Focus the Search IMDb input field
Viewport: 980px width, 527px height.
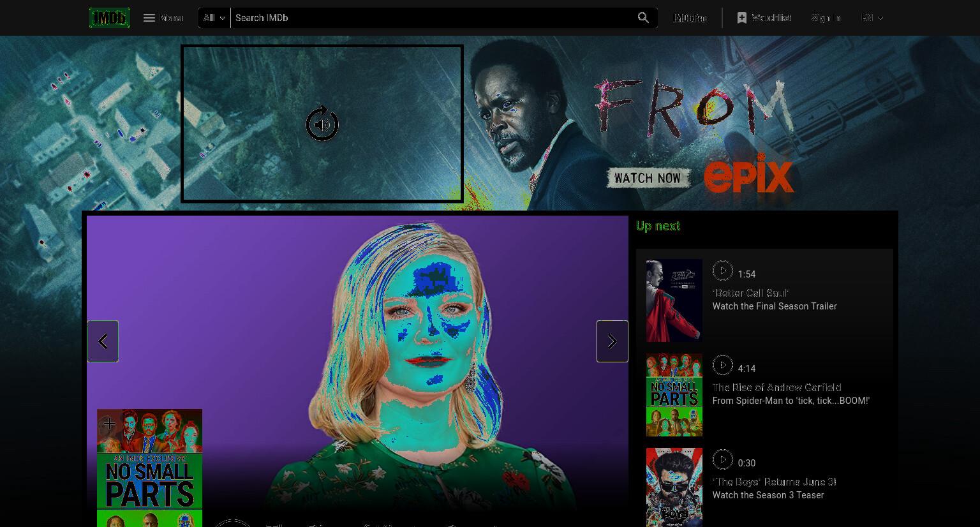431,18
